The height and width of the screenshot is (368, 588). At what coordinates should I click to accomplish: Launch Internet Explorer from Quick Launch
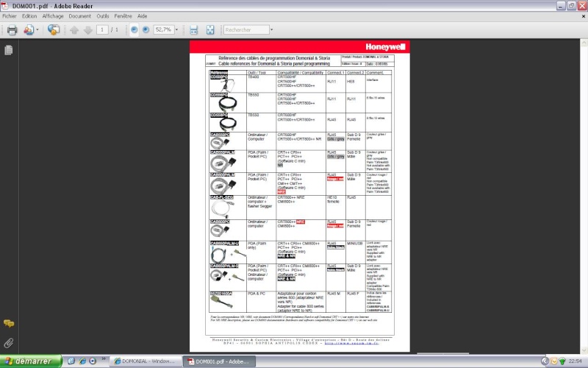click(x=82, y=361)
